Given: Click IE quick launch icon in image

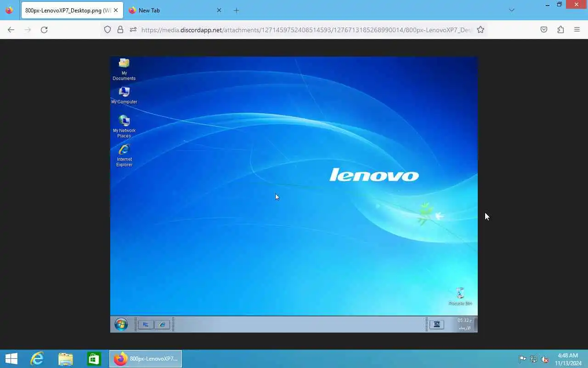Looking at the screenshot, I should coord(162,325).
